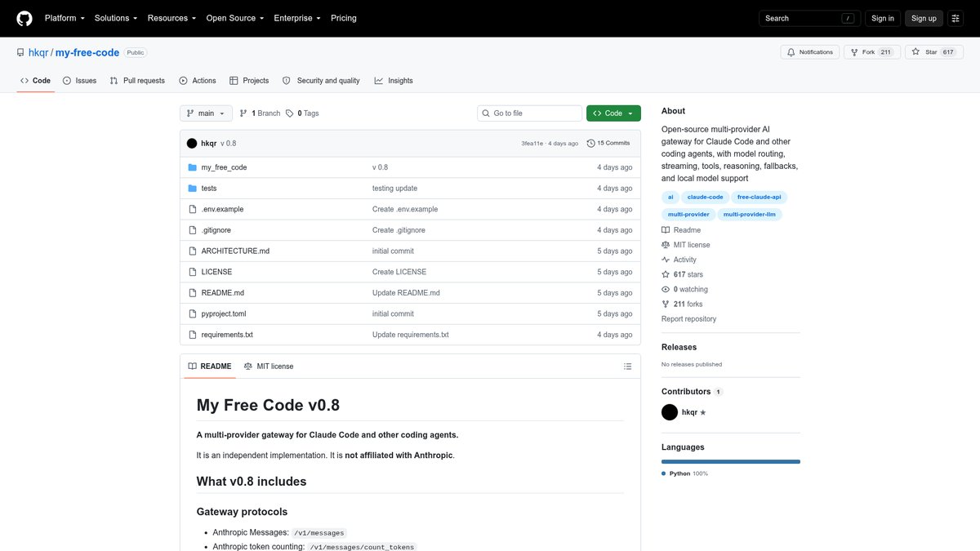
Task: Click the Sign in button
Action: tap(883, 18)
